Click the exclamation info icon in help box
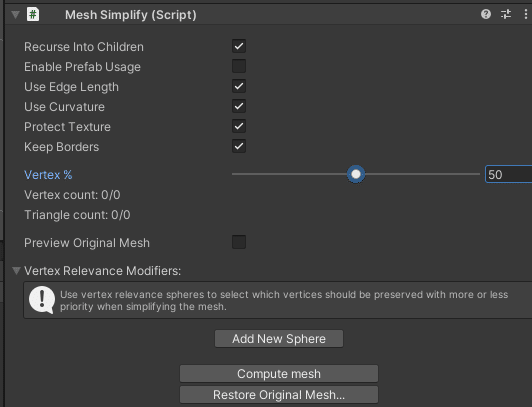The height and width of the screenshot is (407, 532). (x=42, y=300)
